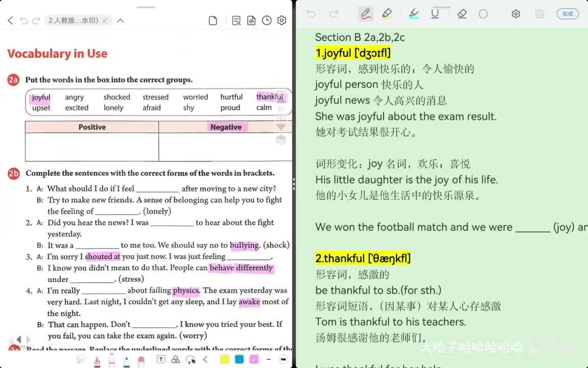Open notes pane settings gear
This screenshot has height=368, width=588.
(x=516, y=14)
